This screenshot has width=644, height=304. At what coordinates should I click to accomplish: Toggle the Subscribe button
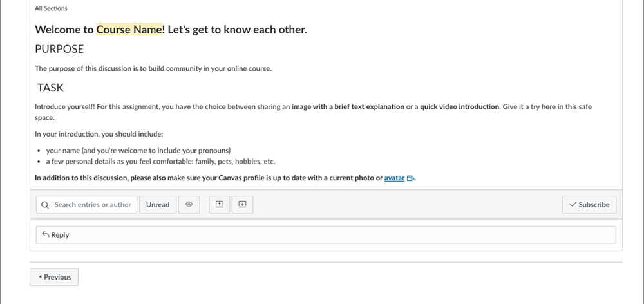(x=589, y=205)
